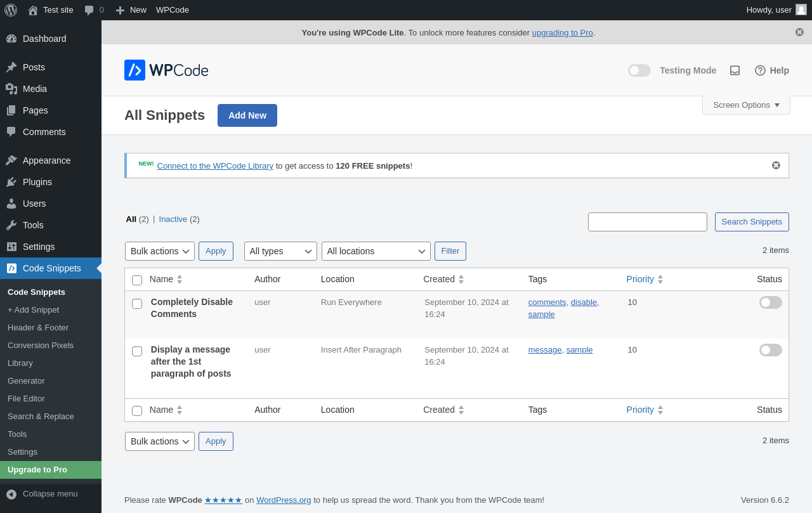This screenshot has width=812, height=513.
Task: Open the WPCode inbox notifications icon
Action: click(735, 70)
